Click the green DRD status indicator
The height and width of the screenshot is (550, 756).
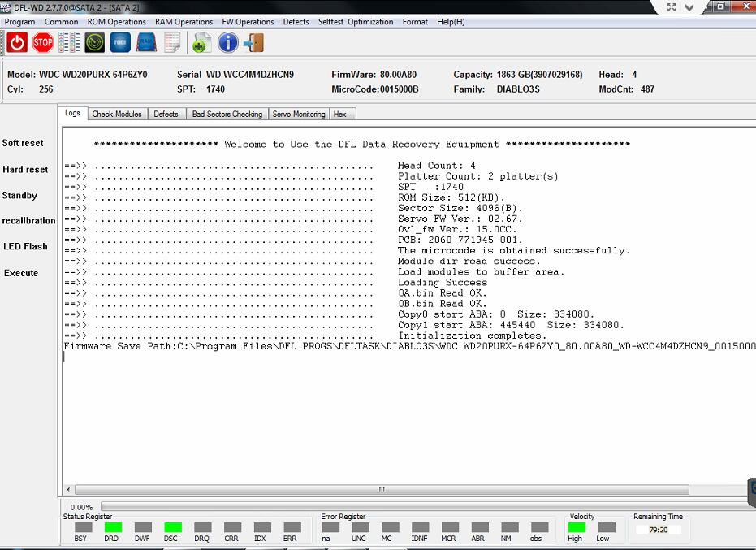click(114, 527)
